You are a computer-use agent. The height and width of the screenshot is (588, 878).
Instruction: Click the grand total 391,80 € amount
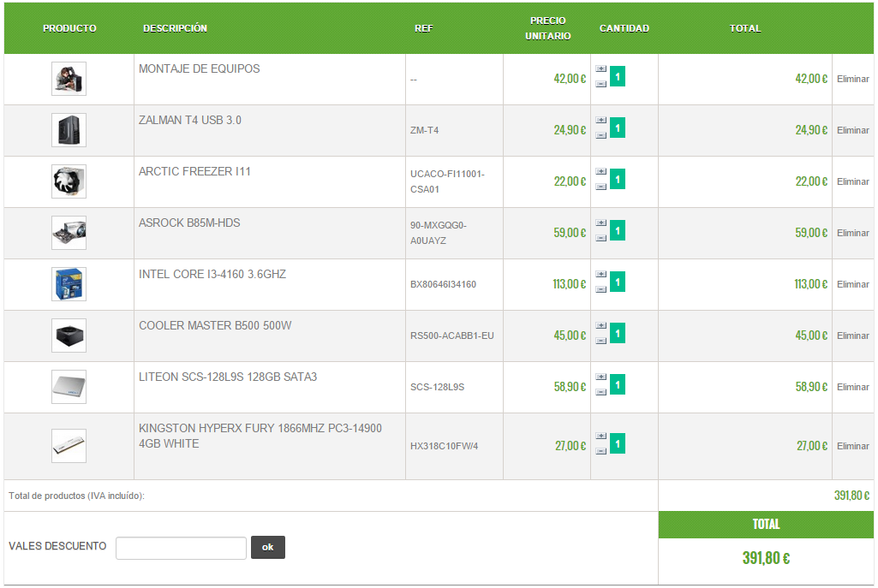click(766, 558)
